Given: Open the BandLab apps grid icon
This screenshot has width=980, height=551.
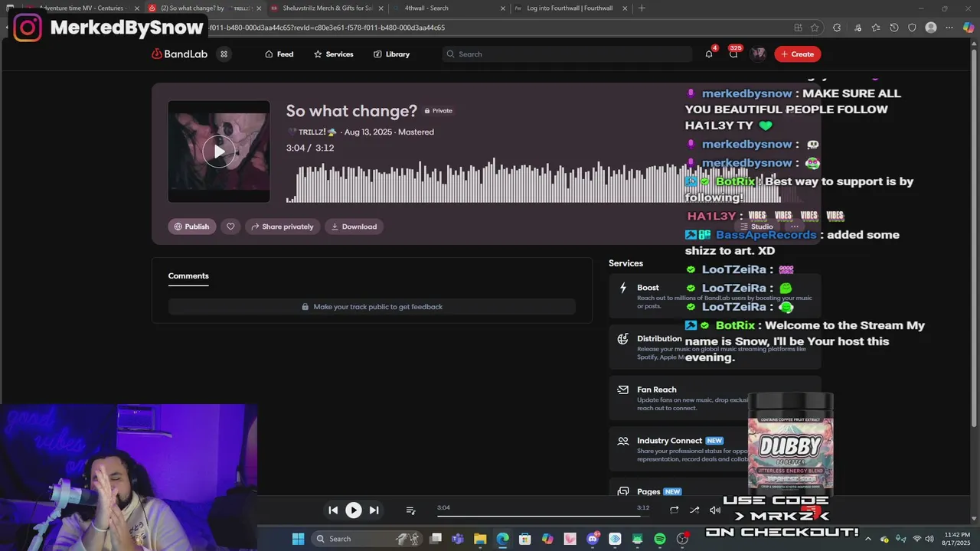Looking at the screenshot, I should [x=224, y=54].
